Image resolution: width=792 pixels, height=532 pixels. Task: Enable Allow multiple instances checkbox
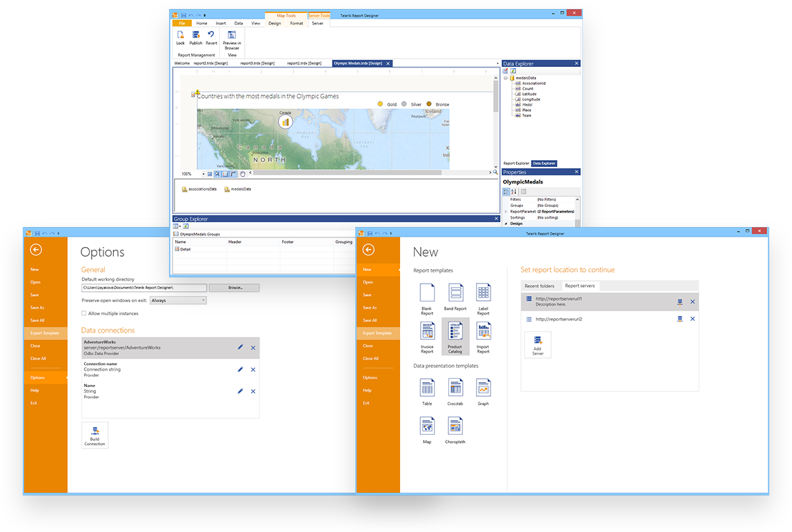84,313
